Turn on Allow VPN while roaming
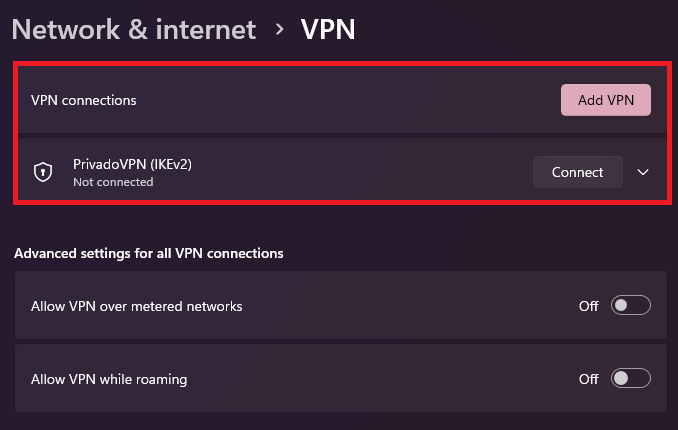Screen dimensions: 678x430 [630, 379]
